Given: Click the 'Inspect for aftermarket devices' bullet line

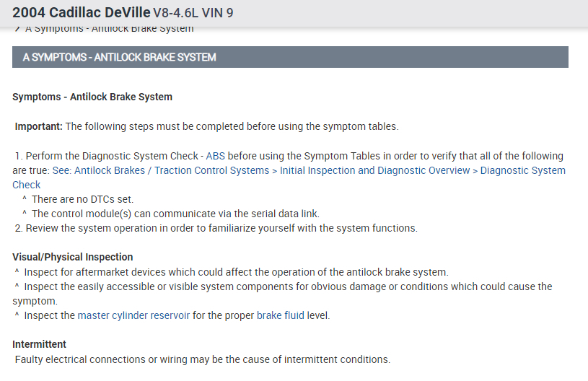Looking at the screenshot, I should [235, 272].
